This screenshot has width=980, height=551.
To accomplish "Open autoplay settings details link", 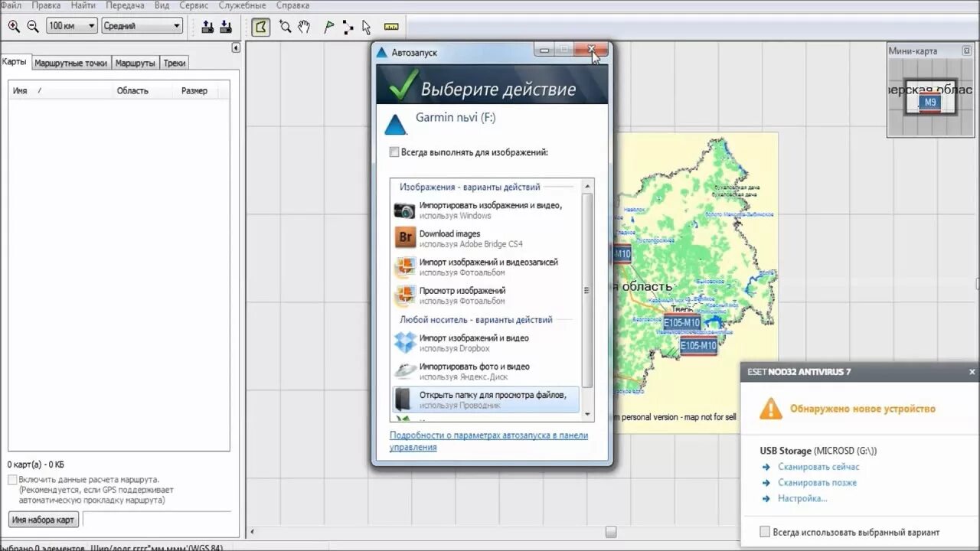I will (488, 441).
